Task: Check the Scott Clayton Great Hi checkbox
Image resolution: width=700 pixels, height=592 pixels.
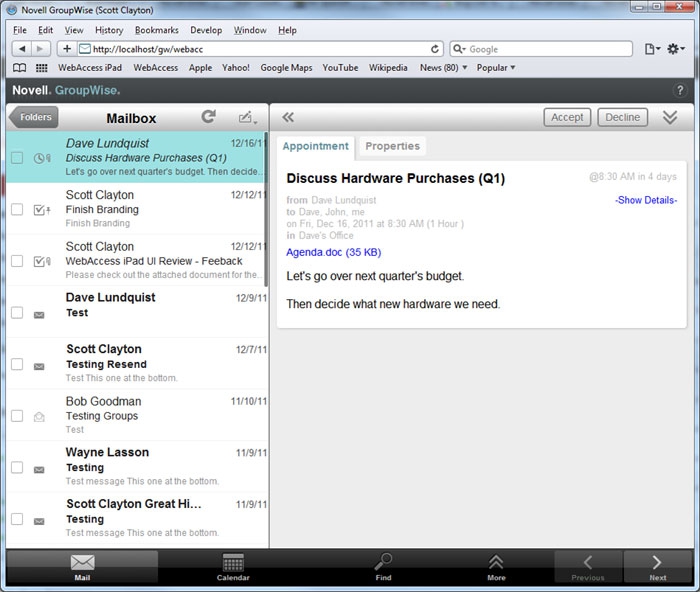Action: point(17,519)
